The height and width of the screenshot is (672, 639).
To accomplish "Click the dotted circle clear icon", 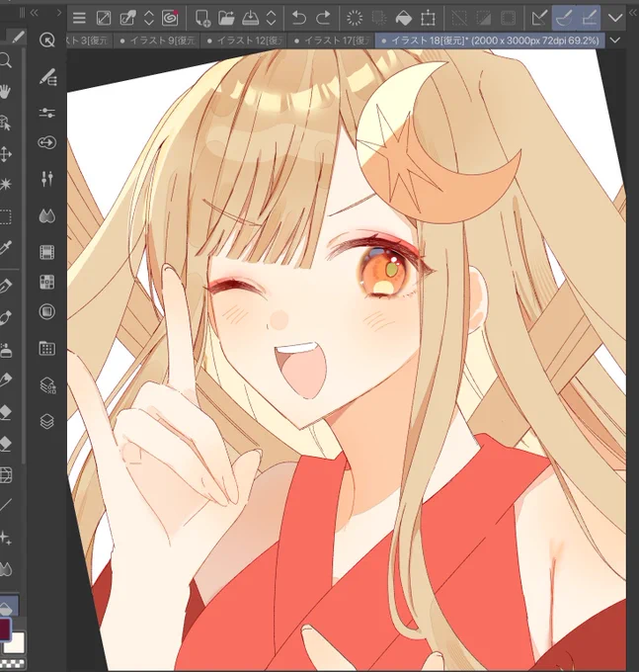I will 355,18.
